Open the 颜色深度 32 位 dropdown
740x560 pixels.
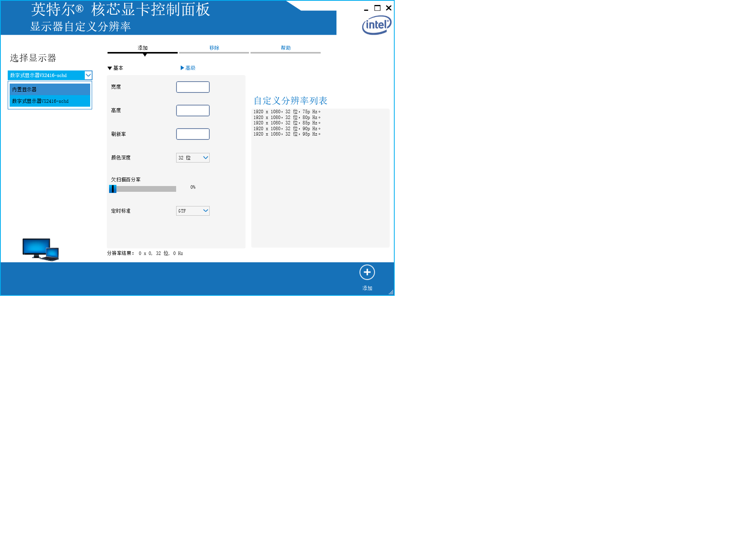[x=193, y=158]
